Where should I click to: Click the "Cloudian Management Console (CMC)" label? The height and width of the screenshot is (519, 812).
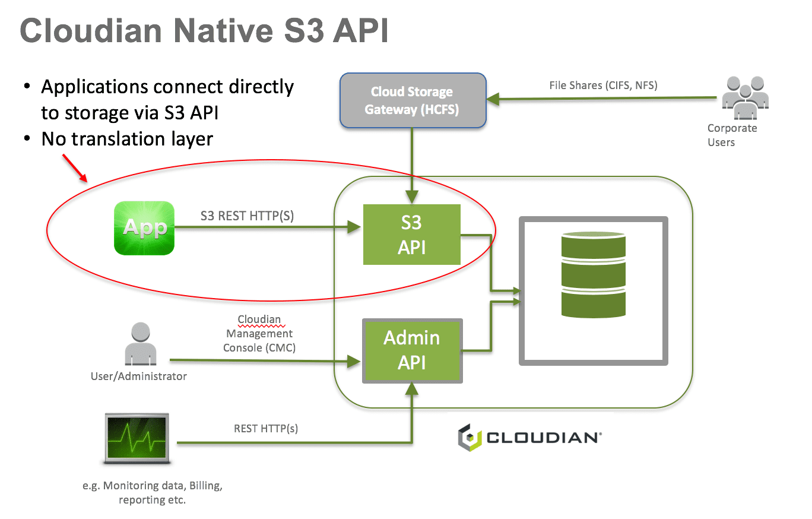259,334
